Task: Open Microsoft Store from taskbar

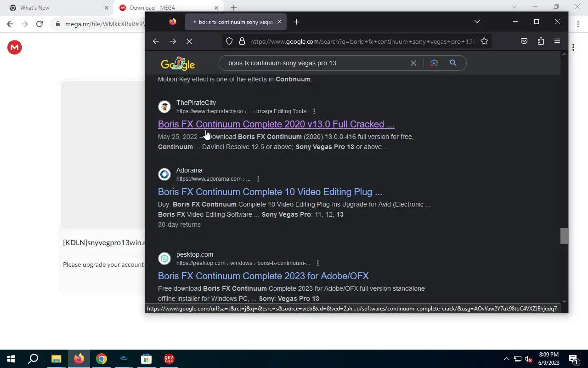Action: [146, 359]
